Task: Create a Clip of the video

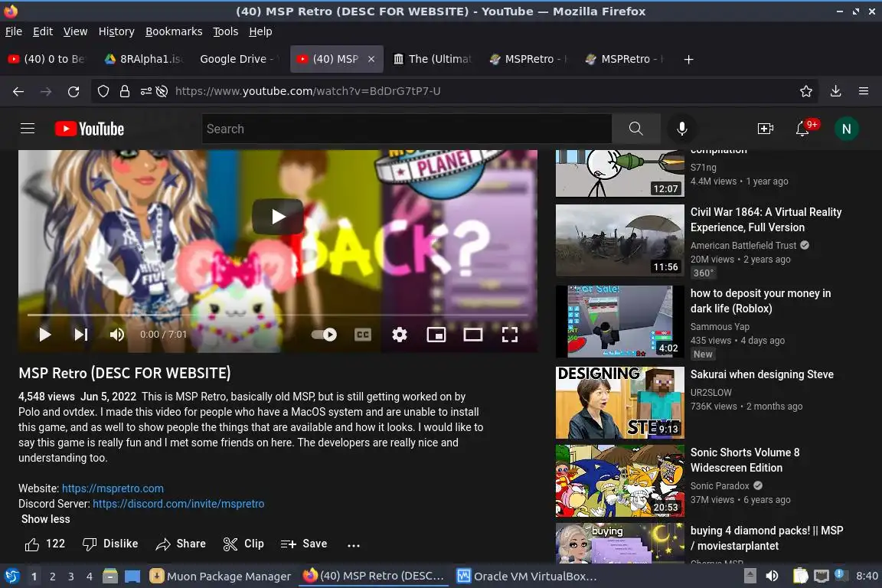Action: pos(243,544)
